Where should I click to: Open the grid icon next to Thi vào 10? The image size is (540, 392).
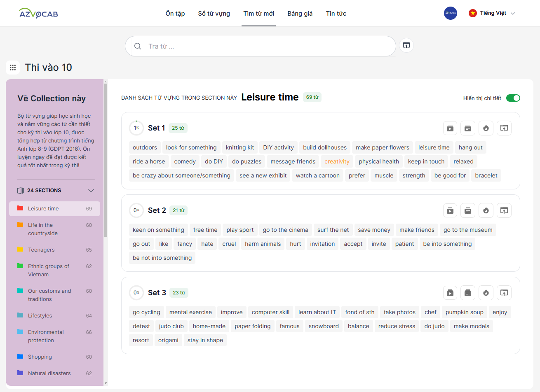(13, 68)
